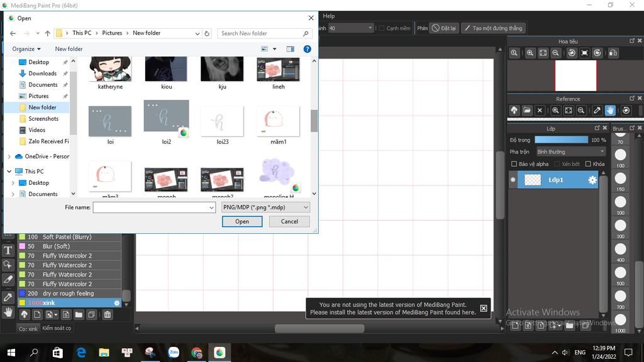
Task: Open recent locations dropdown arrow
Action: coord(37,33)
